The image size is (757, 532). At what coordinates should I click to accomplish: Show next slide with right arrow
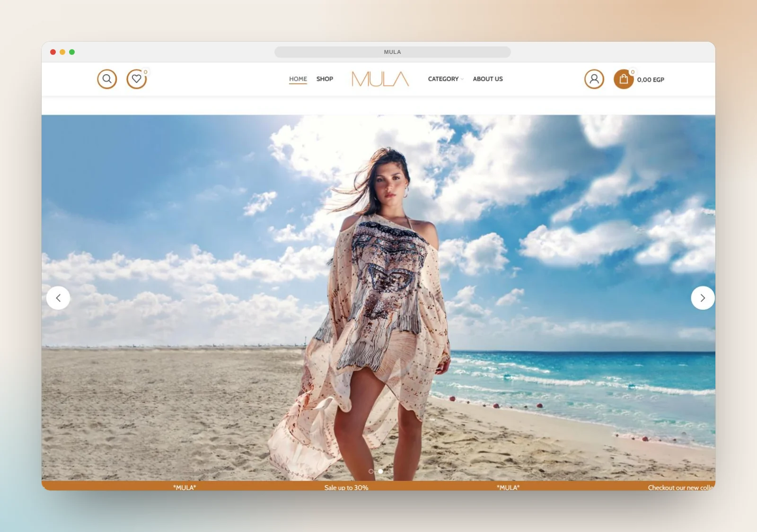(x=703, y=298)
